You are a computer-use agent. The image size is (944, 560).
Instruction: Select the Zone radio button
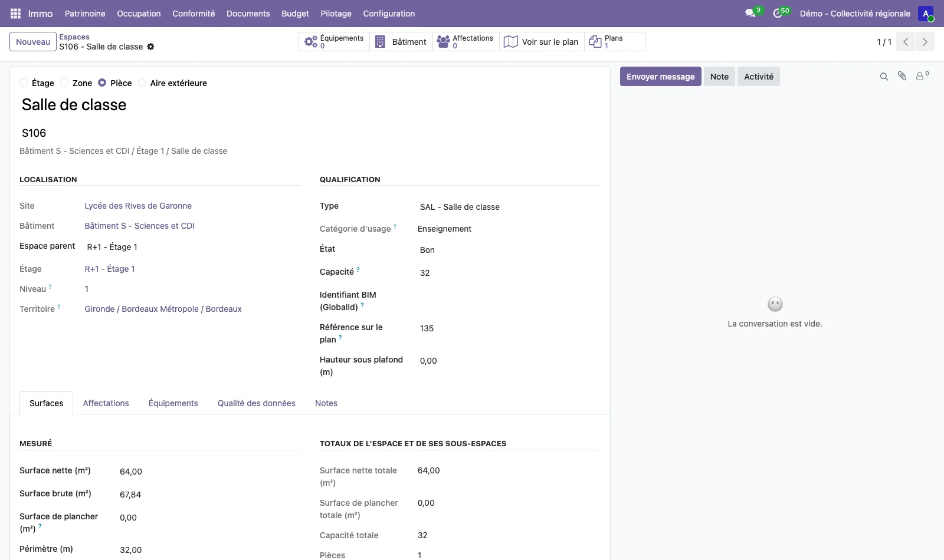(x=64, y=83)
